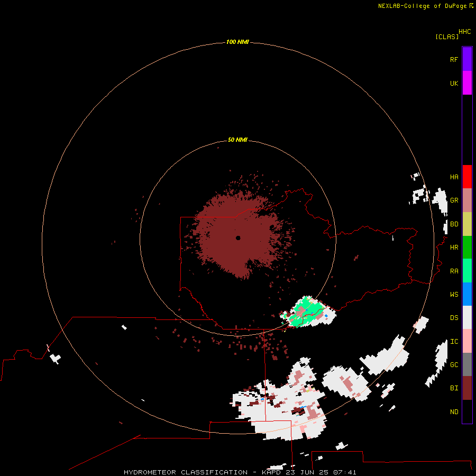Click the HHC product label
Viewport: 476px width, 476px height.
click(x=465, y=32)
